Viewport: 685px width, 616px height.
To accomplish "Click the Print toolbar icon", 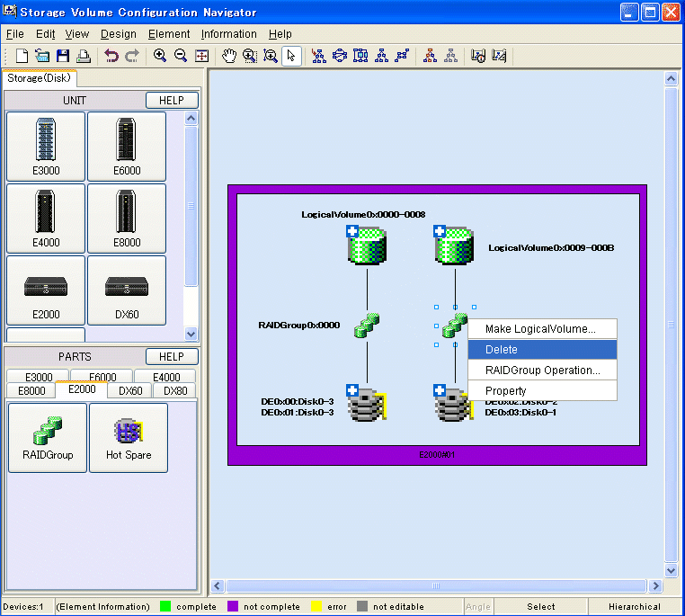I will pyautogui.click(x=84, y=56).
